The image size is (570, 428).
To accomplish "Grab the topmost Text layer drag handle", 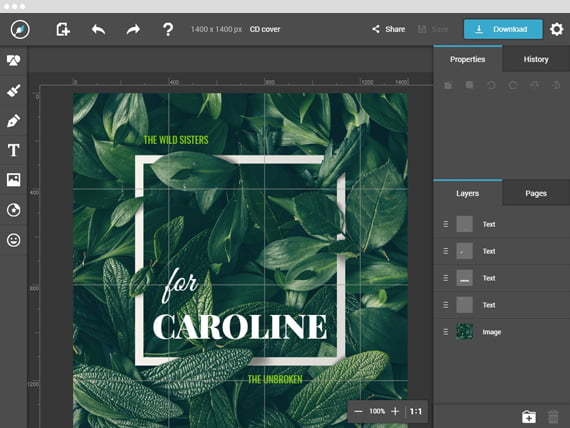I will [445, 224].
